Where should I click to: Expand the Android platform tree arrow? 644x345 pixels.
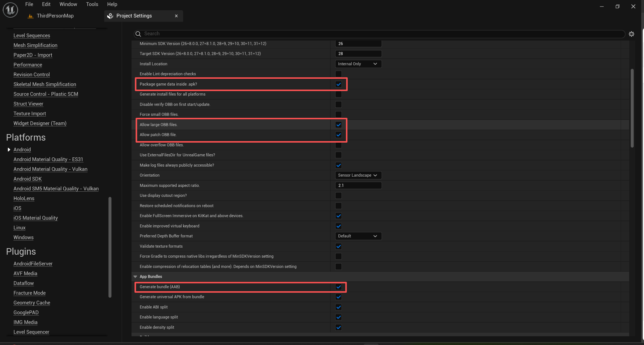click(x=9, y=150)
